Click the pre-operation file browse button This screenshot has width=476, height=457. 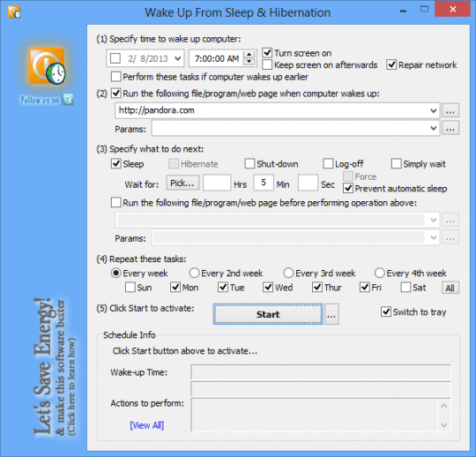click(450, 220)
